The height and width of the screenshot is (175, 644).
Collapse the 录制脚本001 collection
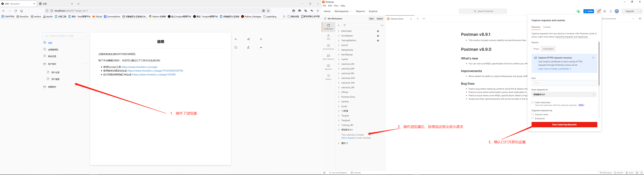339,130
